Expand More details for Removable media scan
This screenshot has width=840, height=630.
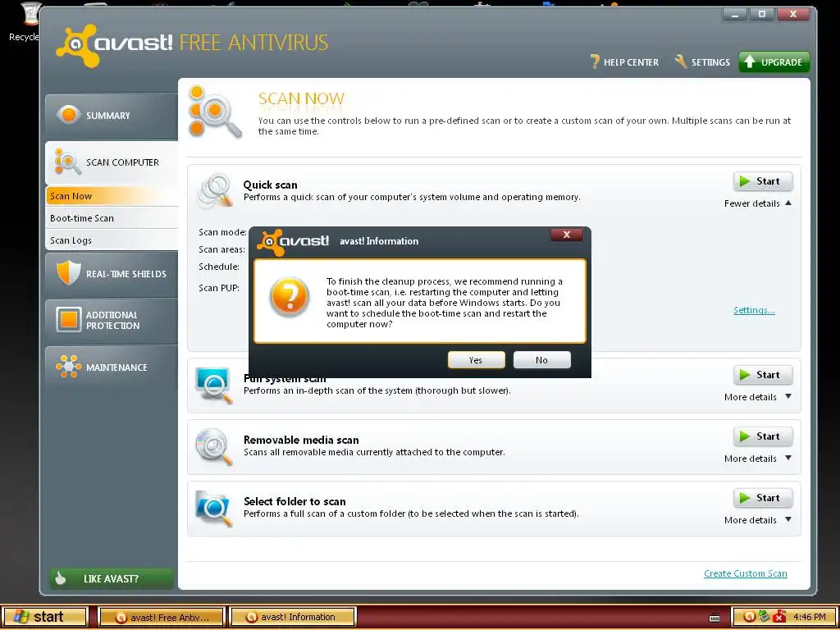click(757, 459)
